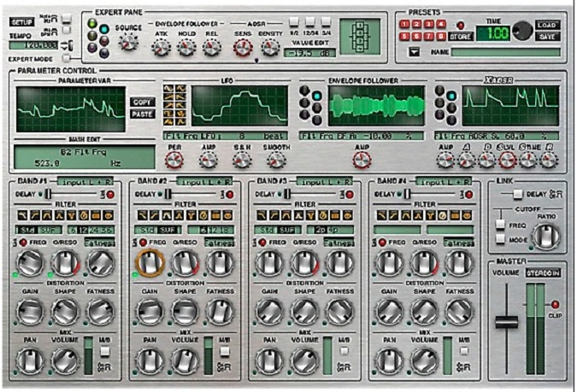The image size is (577, 392).
Task: Click the Band #1 stereo link icon in Mix
Action: [104, 367]
